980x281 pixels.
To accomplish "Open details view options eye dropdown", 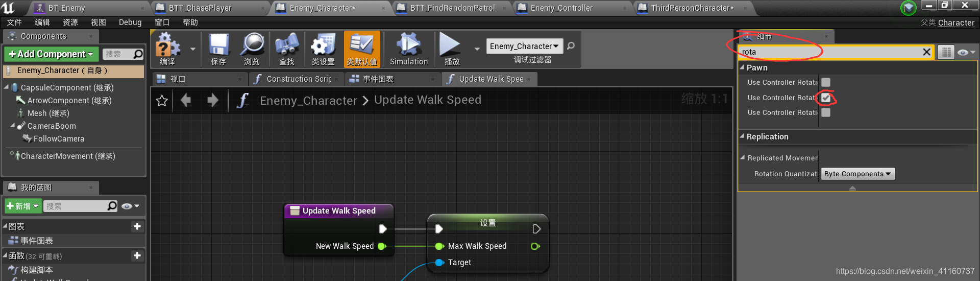I will point(966,52).
